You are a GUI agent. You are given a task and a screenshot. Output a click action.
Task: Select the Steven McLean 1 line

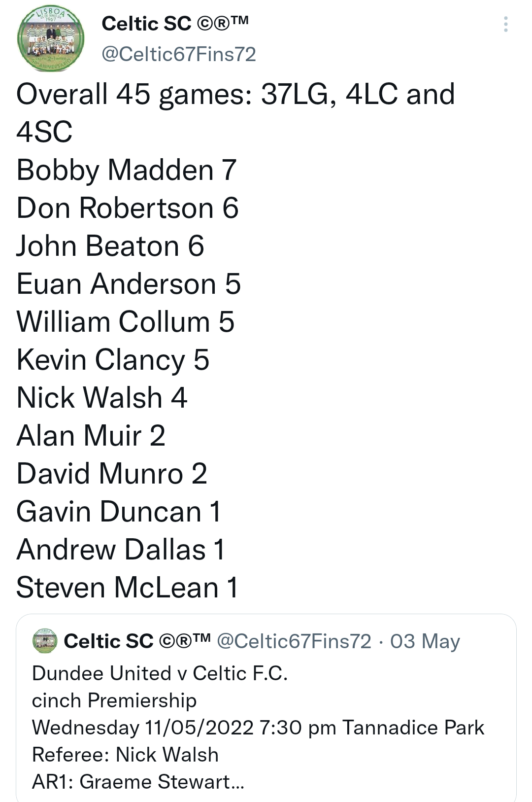click(128, 588)
